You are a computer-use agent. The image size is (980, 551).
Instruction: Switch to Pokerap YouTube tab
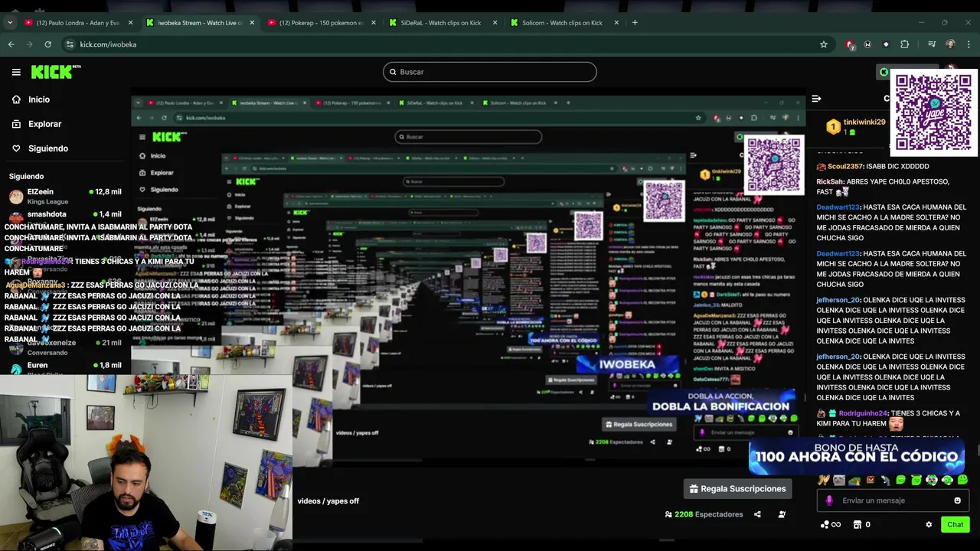321,23
